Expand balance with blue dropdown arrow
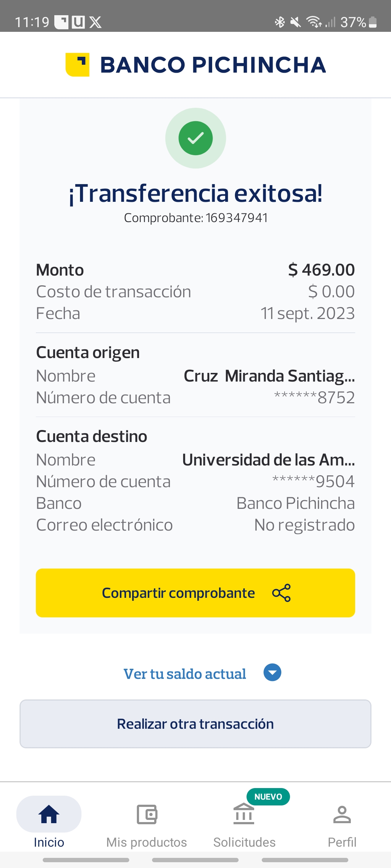391x868 pixels. click(x=272, y=673)
